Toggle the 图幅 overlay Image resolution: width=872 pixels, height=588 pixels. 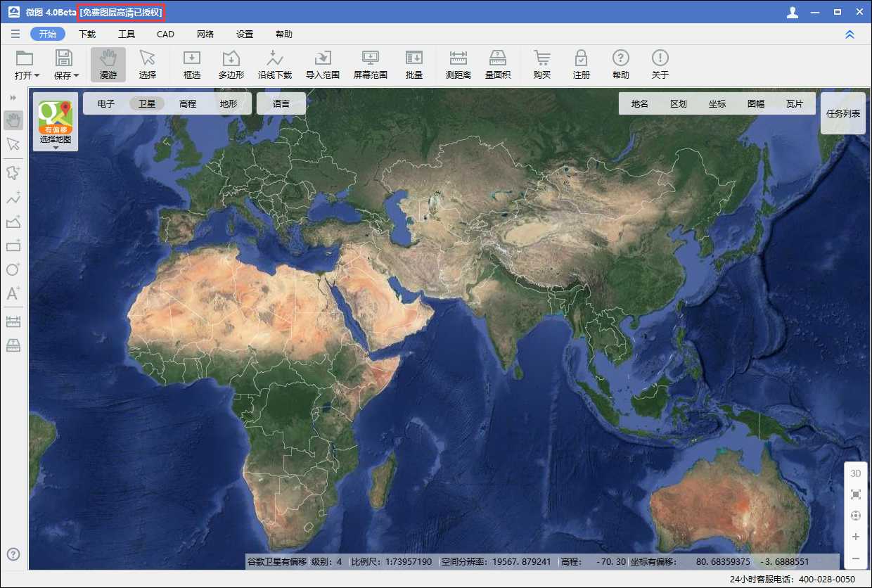pos(756,103)
